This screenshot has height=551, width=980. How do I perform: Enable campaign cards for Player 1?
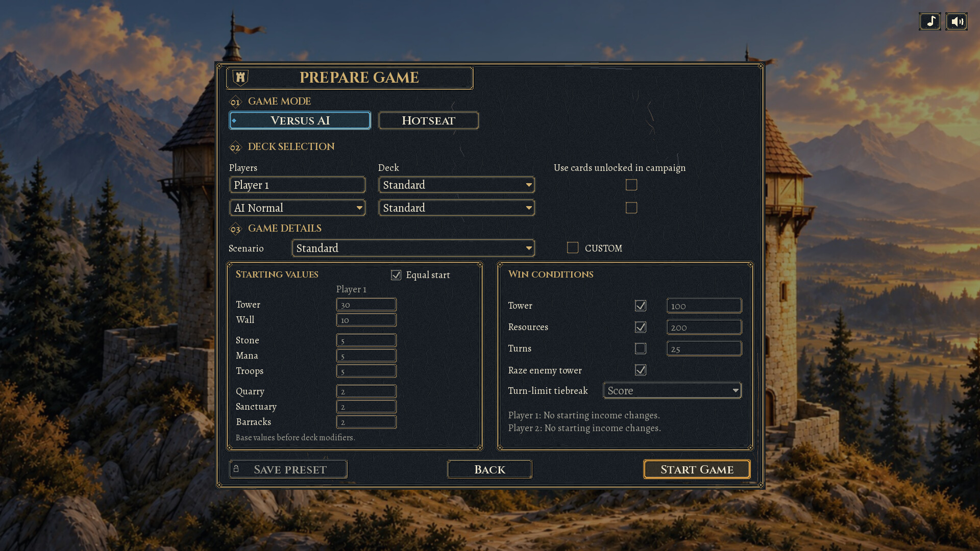[631, 185]
